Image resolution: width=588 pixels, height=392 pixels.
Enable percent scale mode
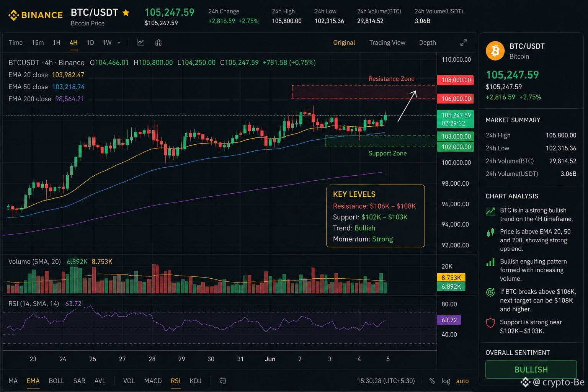coord(432,381)
